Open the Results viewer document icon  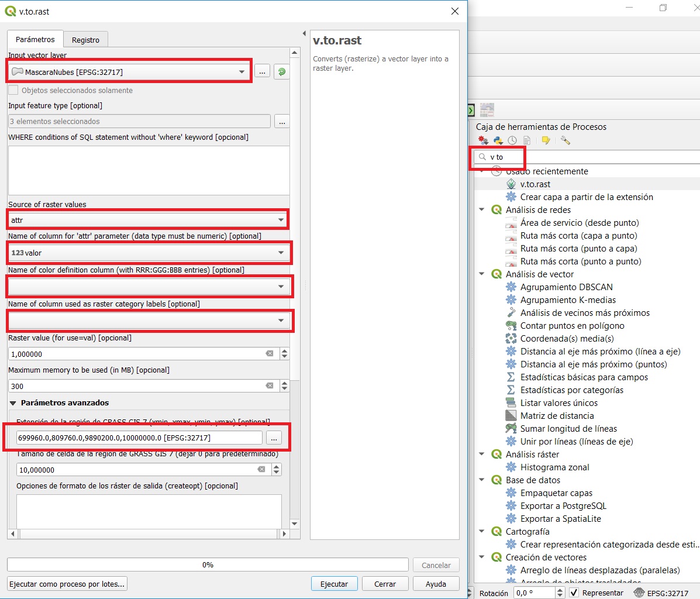coord(527,140)
